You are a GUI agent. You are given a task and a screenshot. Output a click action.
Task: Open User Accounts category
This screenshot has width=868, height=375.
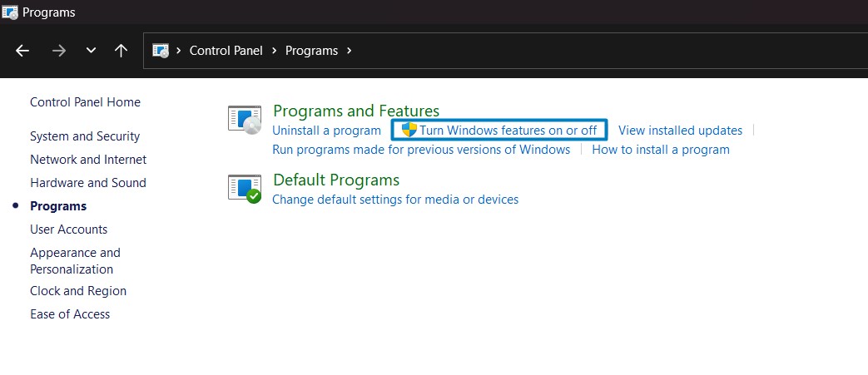coord(68,229)
